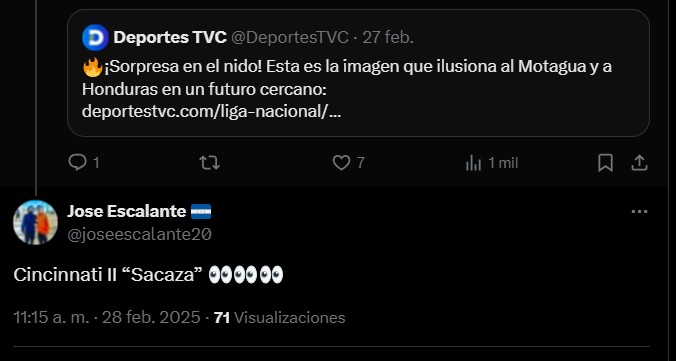Click the 71 Visualizaciones view count
This screenshot has height=361, width=676.
279,317
